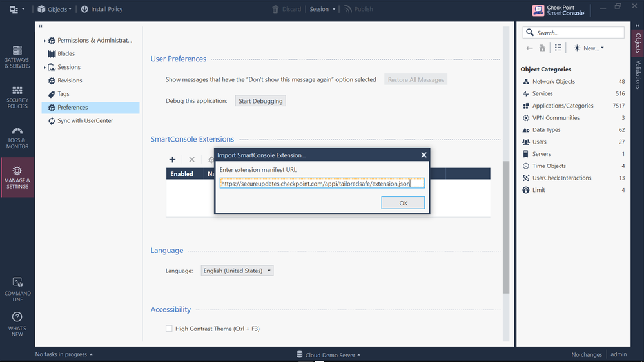Collapse the right Objects panel
Viewport: 644px width, 362px height.
click(x=638, y=26)
